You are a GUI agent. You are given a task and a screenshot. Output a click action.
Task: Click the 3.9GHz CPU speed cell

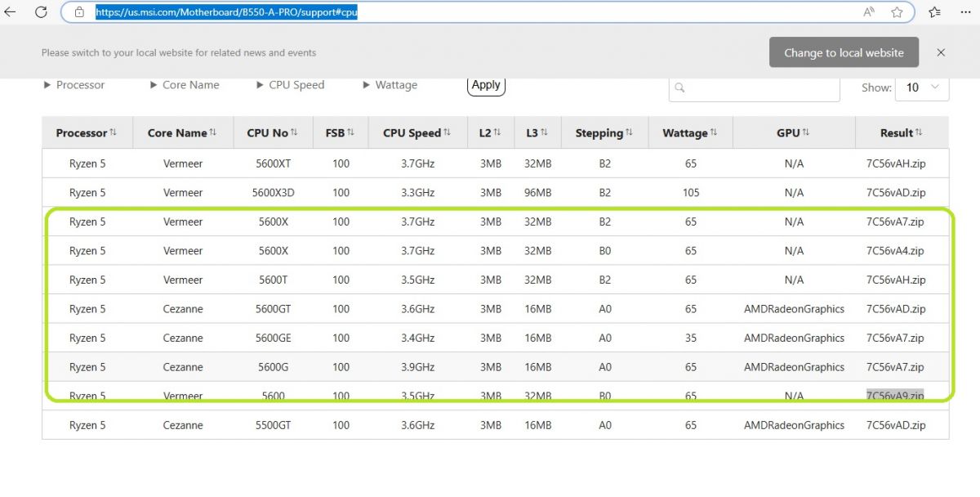tap(418, 367)
